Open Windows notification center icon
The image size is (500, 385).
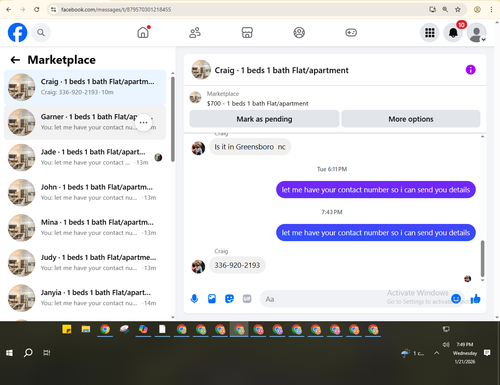[487, 353]
